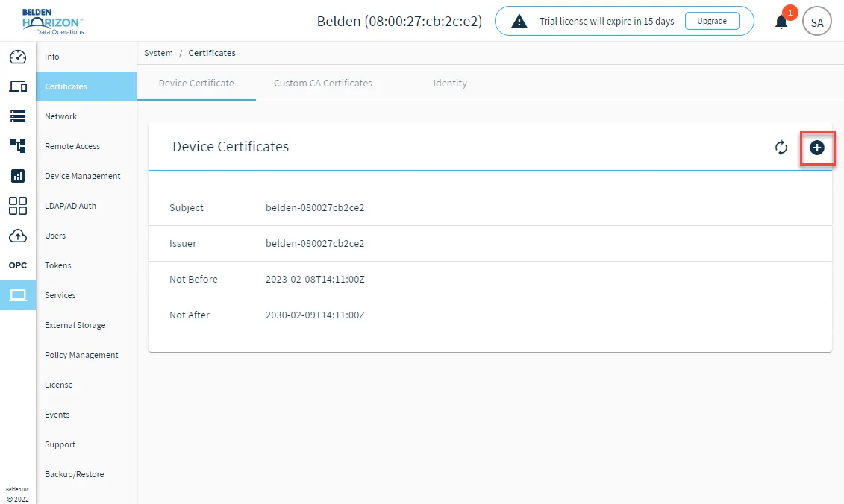Open the notifications bell
Screen dimensions: 844x504
tap(781, 22)
